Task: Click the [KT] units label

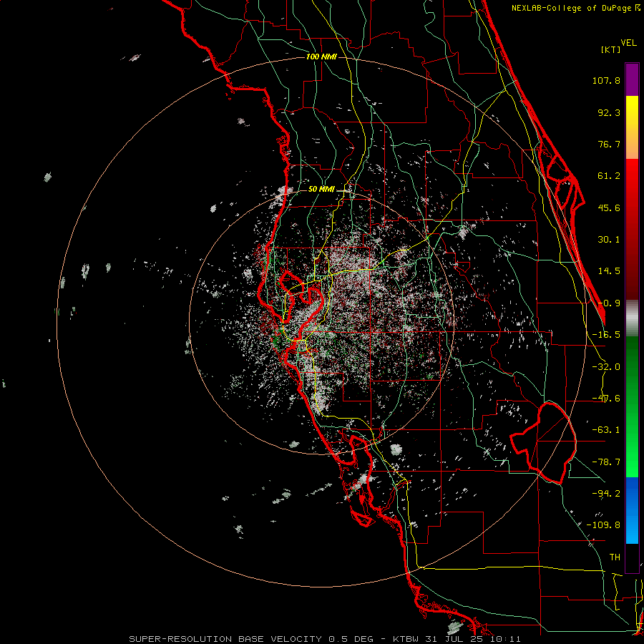Action: coord(611,49)
